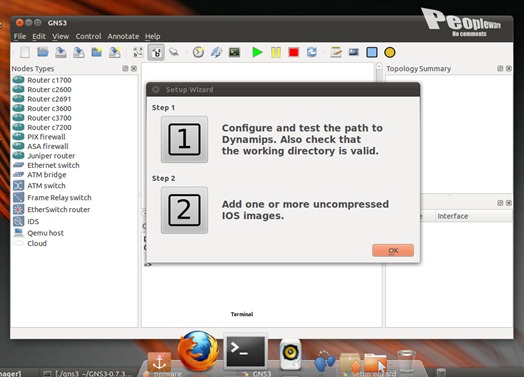Close the lower-right Interface panel

coord(509,203)
